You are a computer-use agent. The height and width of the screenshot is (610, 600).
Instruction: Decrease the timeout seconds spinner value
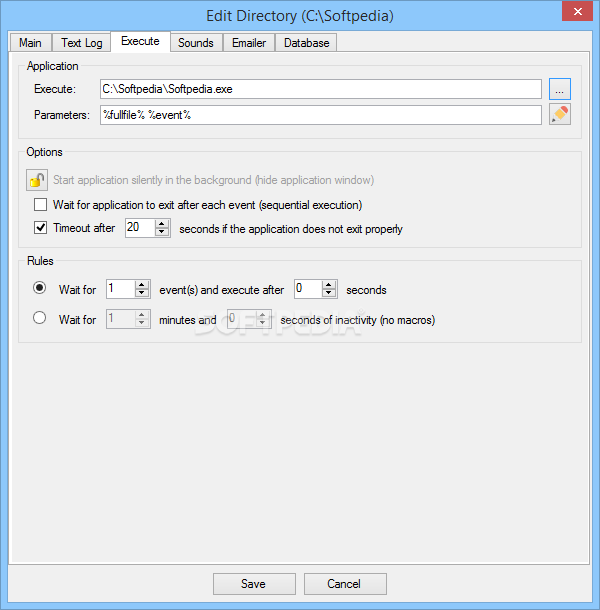tap(162, 232)
